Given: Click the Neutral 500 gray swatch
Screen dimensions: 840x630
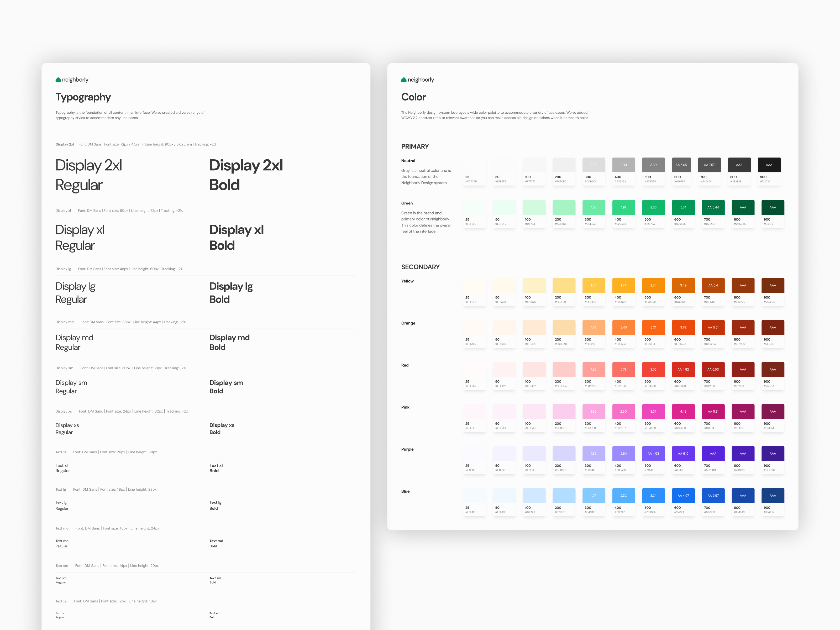Looking at the screenshot, I should click(653, 165).
